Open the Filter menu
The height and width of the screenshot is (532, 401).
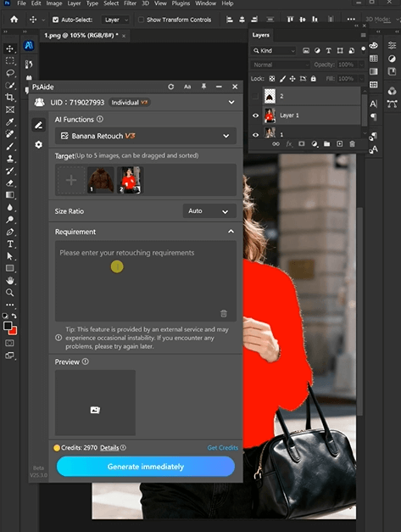point(130,3)
